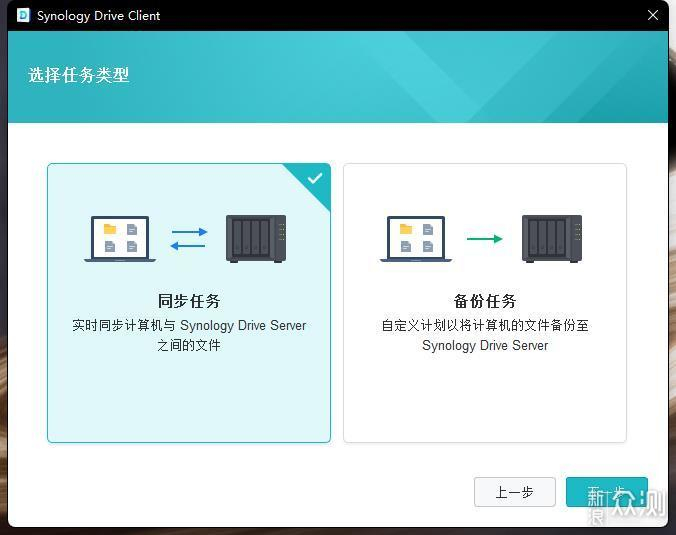This screenshot has width=676, height=535.
Task: Select the 同步任务 sync task card
Action: (189, 303)
